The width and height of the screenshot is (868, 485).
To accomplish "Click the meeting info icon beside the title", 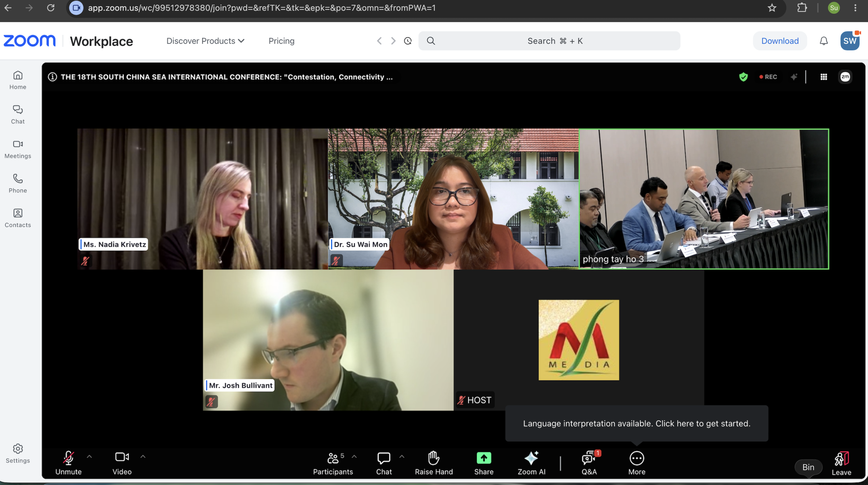I will 52,77.
